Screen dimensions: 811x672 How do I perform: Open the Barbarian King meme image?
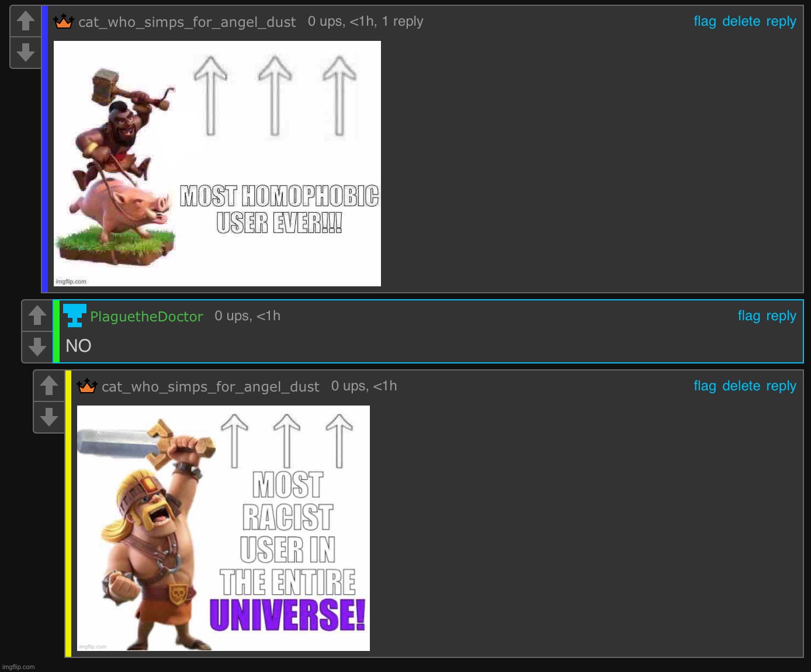(x=223, y=528)
